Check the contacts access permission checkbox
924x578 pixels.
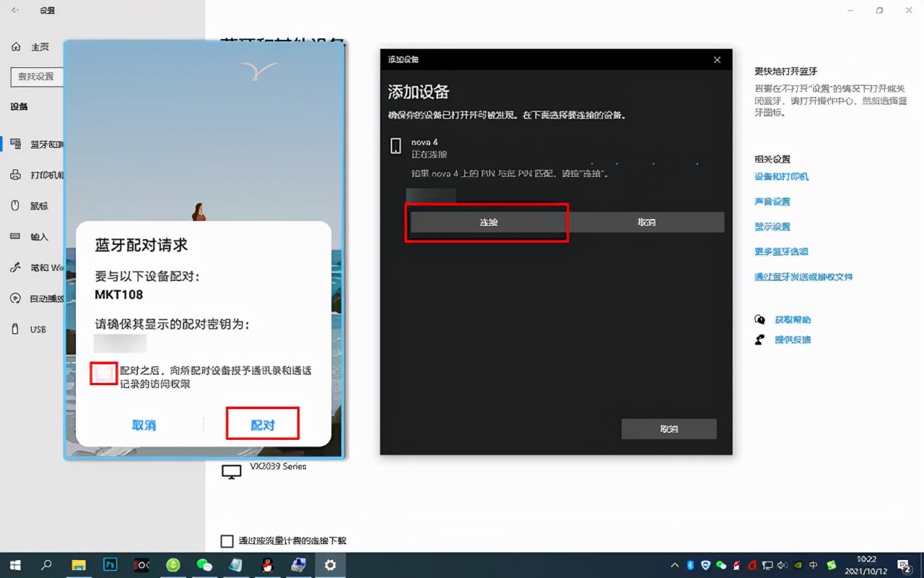(x=103, y=373)
